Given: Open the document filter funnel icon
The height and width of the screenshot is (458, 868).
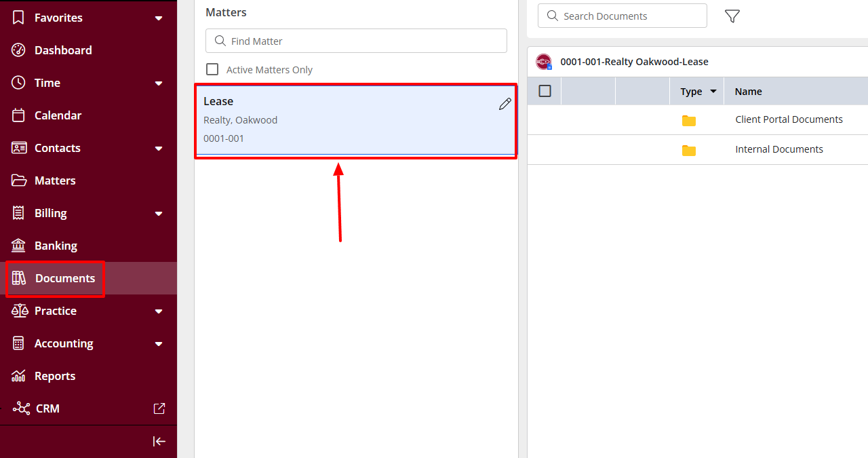Looking at the screenshot, I should click(x=732, y=16).
